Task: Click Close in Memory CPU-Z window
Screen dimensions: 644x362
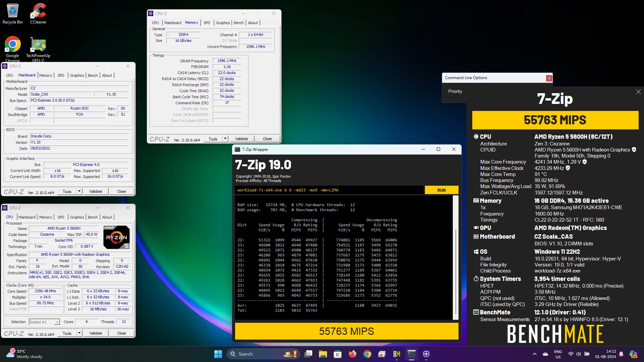Action: coord(267,139)
